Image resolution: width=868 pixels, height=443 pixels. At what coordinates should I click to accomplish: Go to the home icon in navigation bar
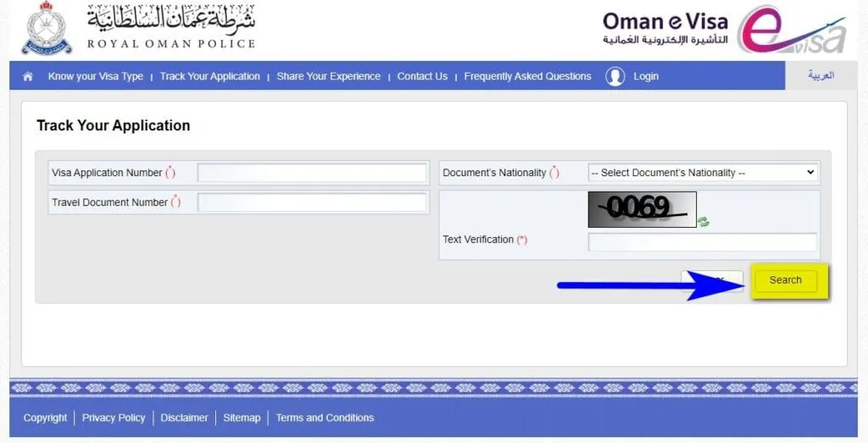28,76
